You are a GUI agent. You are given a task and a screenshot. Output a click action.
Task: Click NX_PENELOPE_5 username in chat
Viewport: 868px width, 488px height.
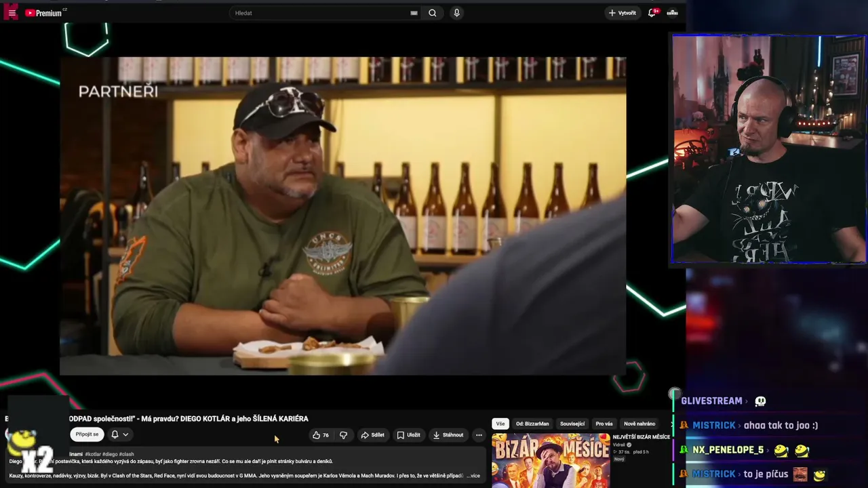728,449
